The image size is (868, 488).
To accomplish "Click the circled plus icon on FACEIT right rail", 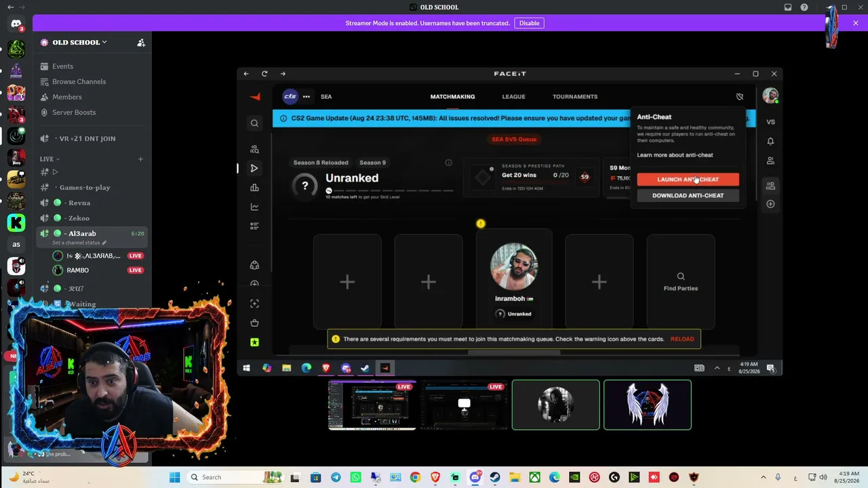I will 770,204.
